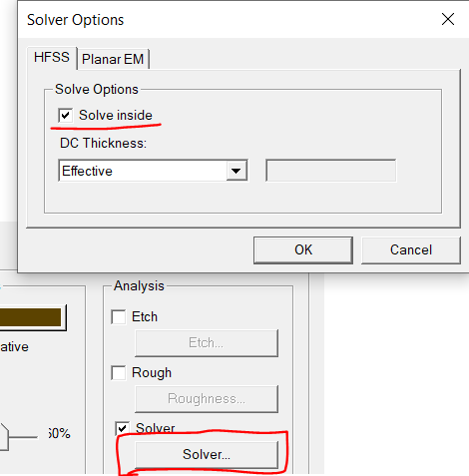
Task: Toggle the Solver checkbox in Analysis
Action: tap(122, 428)
